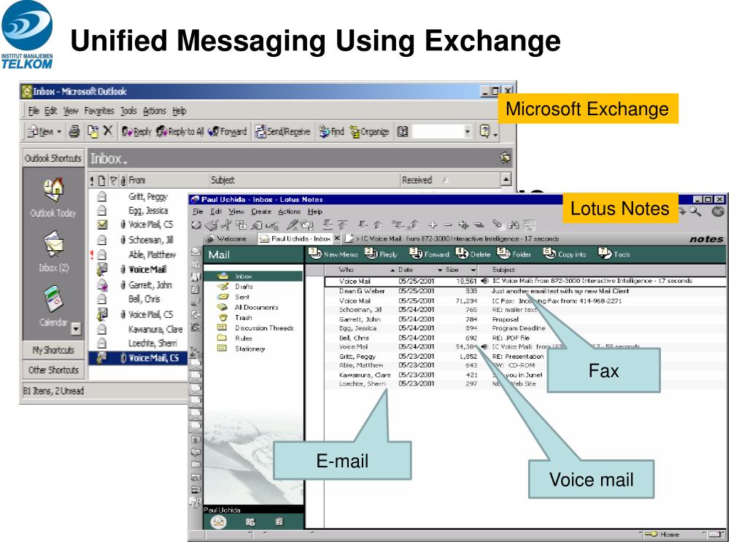Click Delete in Lotus Notes action bar
Screen dimensions: 747x560
point(473,254)
